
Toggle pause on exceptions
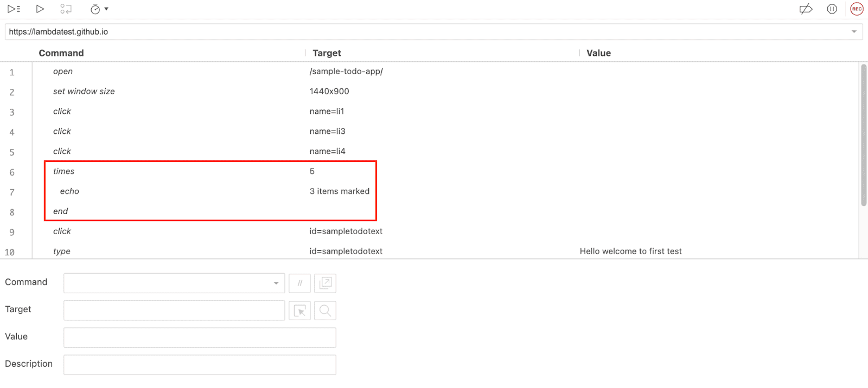pos(832,9)
